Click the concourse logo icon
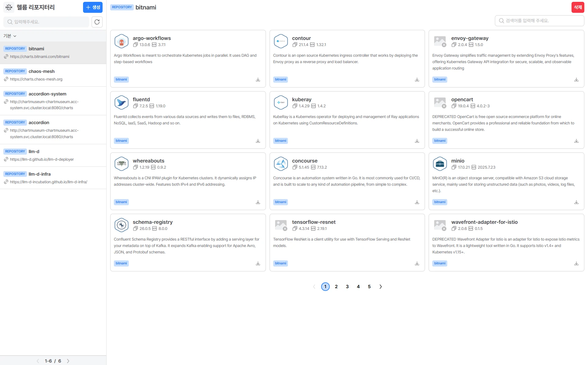The width and height of the screenshot is (588, 365). pyautogui.click(x=281, y=164)
